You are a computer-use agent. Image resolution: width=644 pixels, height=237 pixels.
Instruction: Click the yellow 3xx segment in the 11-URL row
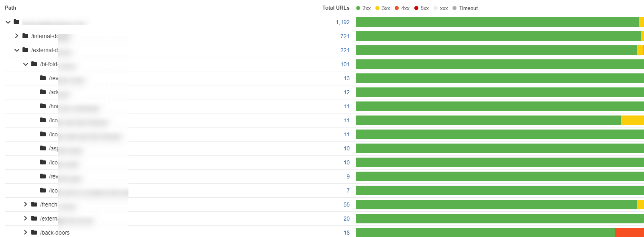(x=632, y=120)
